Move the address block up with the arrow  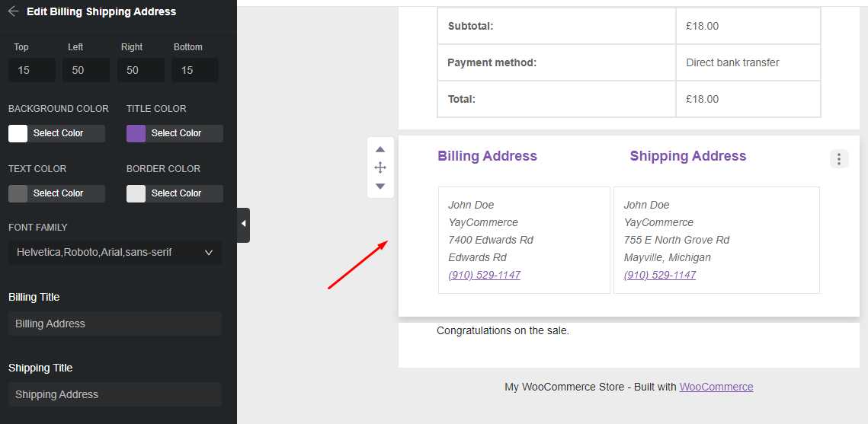[x=380, y=149]
